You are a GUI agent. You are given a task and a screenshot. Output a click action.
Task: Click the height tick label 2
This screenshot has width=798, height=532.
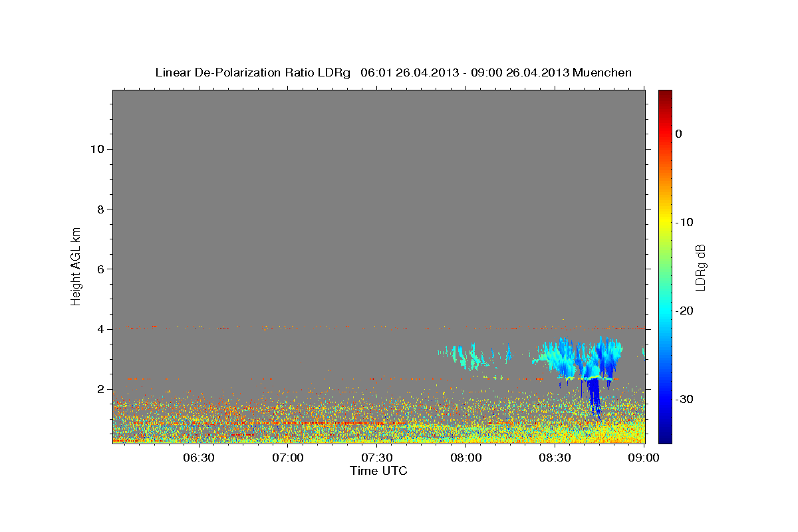(x=100, y=389)
